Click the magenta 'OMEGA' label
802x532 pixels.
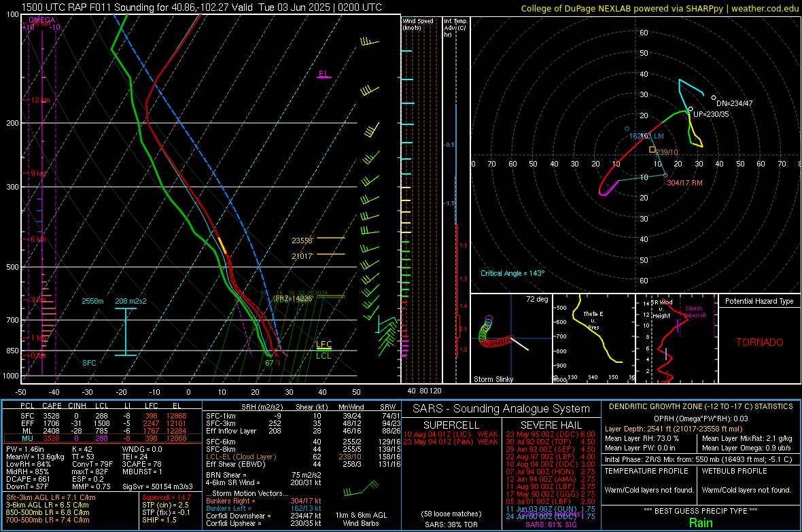coord(42,20)
